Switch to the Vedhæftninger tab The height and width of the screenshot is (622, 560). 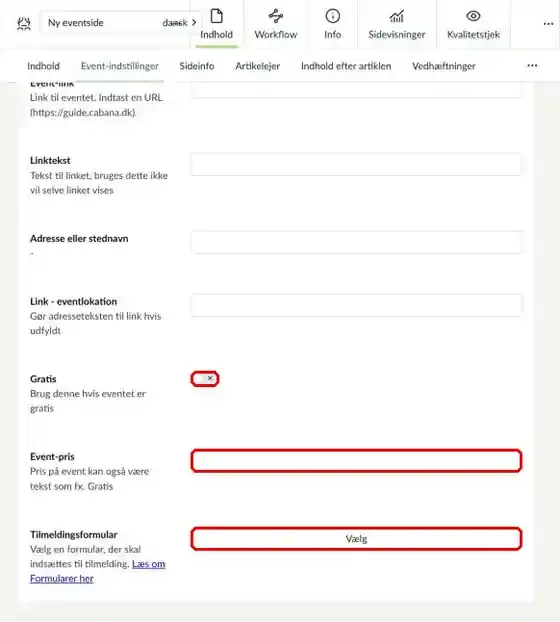click(x=444, y=66)
